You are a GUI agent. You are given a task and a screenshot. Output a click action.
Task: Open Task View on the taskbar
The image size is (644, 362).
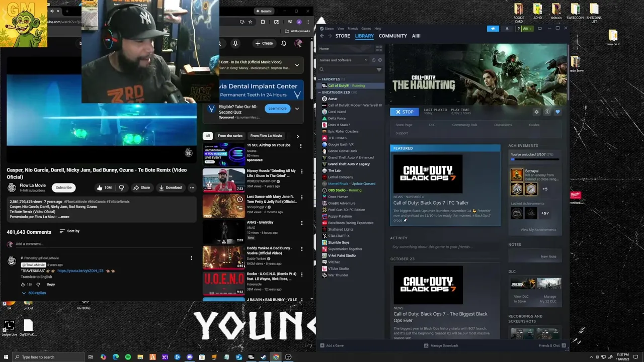(91, 357)
